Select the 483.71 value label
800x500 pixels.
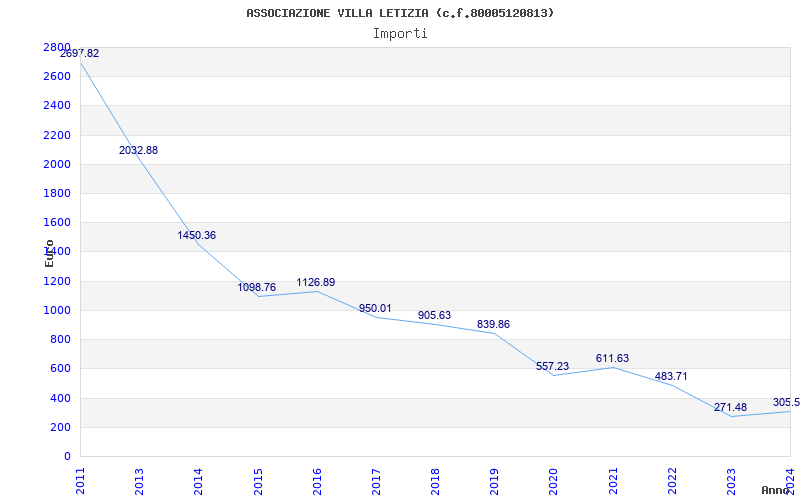[x=671, y=377]
